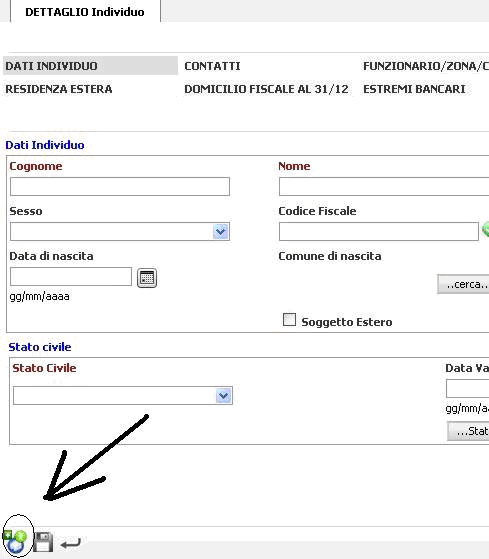489x559 pixels.
Task: Open the Data di nascita calendar picker
Action: click(147, 278)
